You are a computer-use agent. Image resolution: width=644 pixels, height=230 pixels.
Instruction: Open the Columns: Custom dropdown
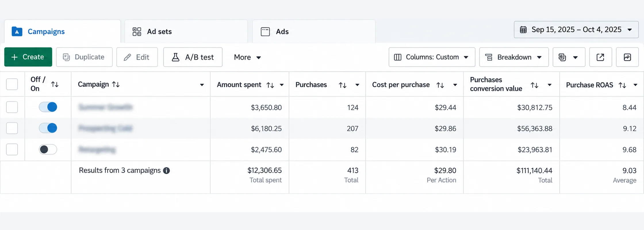tap(432, 57)
